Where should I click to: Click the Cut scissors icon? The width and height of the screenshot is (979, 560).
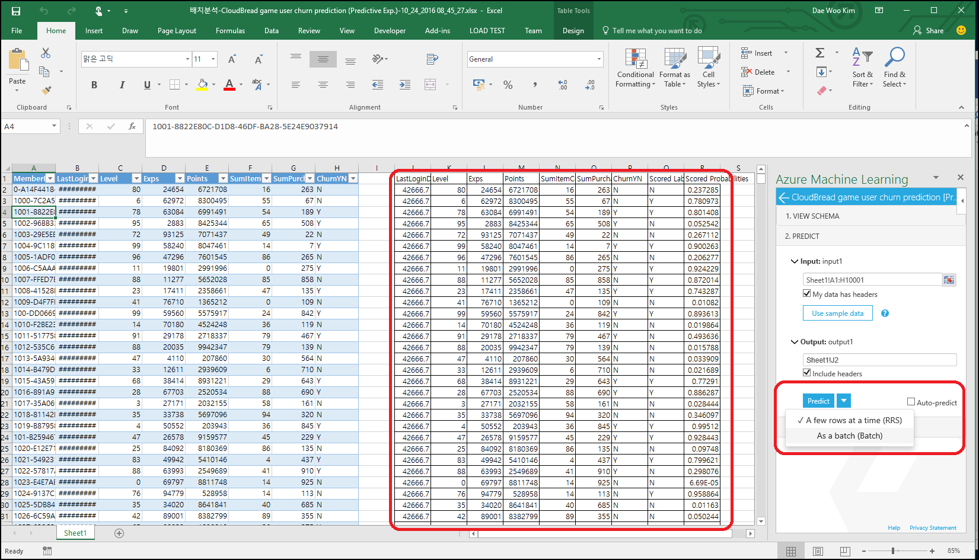[x=46, y=53]
